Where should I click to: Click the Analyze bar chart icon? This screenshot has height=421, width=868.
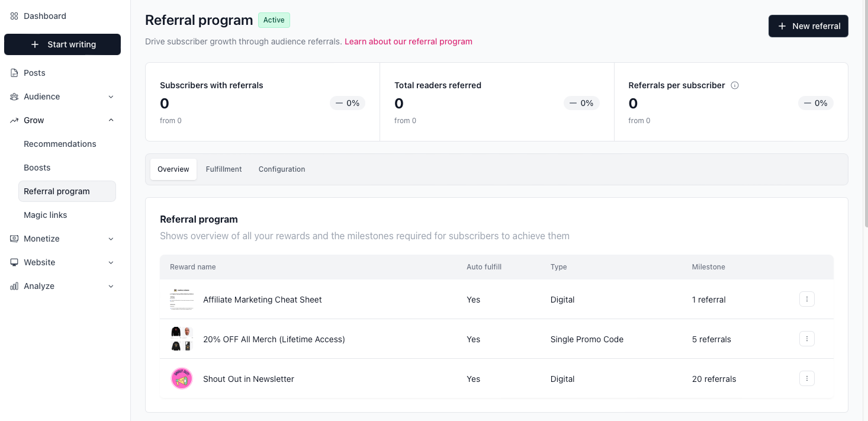[14, 286]
